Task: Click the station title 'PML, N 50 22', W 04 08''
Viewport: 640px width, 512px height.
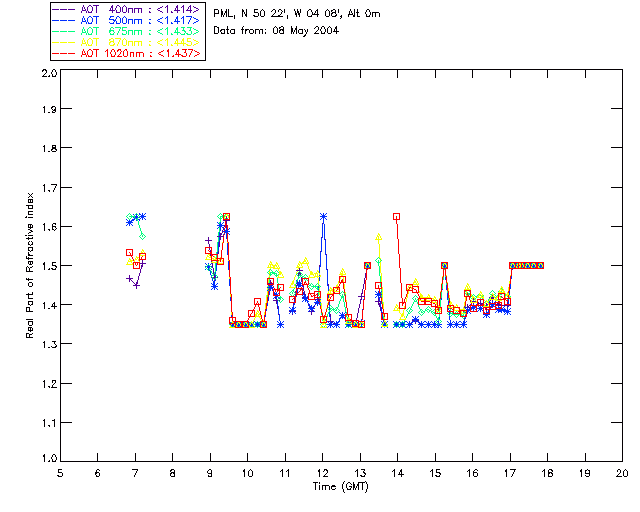Action: point(278,14)
